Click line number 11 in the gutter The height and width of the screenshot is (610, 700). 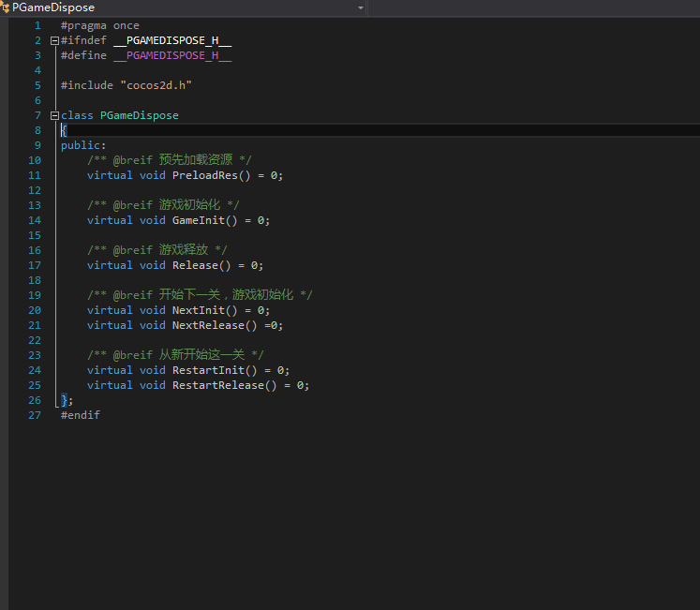click(35, 175)
